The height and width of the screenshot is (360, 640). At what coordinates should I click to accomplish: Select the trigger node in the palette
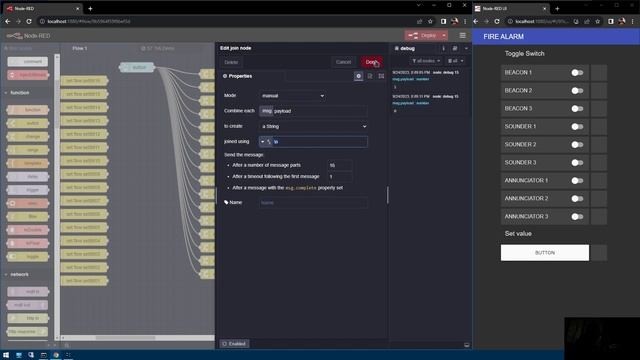(x=28, y=190)
